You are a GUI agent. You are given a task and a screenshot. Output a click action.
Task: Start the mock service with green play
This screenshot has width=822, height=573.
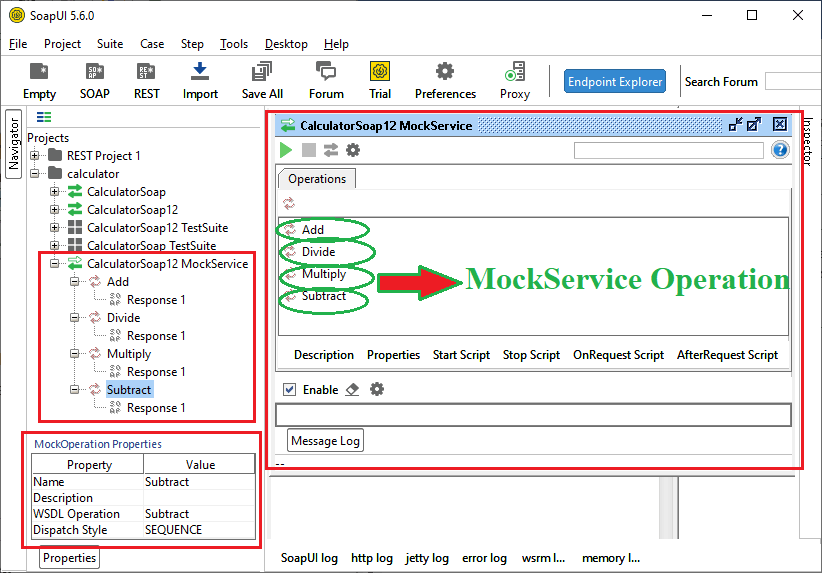tap(286, 150)
